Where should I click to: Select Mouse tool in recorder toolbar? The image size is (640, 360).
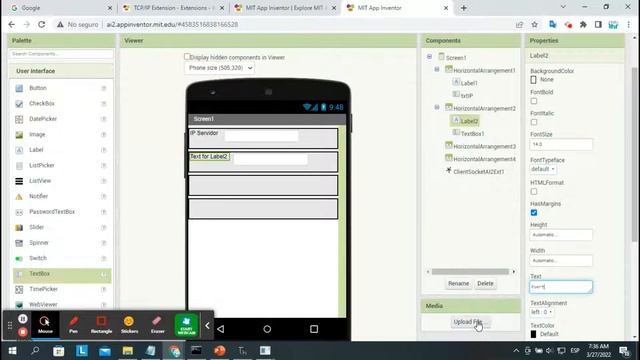(x=45, y=325)
